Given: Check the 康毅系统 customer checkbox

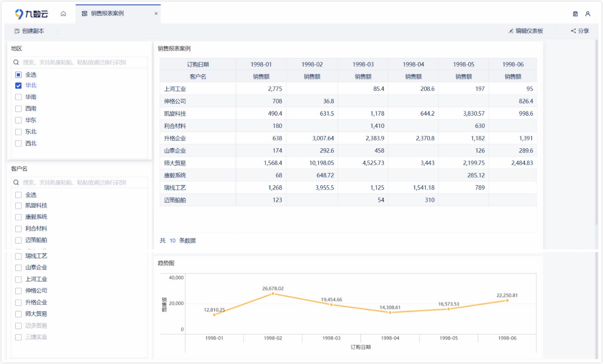Looking at the screenshot, I should pos(18,217).
